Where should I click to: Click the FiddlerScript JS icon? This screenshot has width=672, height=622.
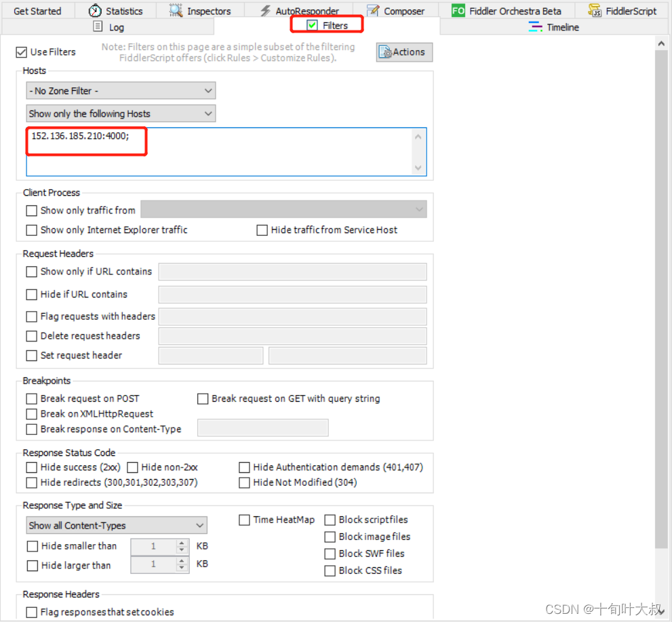coord(595,11)
